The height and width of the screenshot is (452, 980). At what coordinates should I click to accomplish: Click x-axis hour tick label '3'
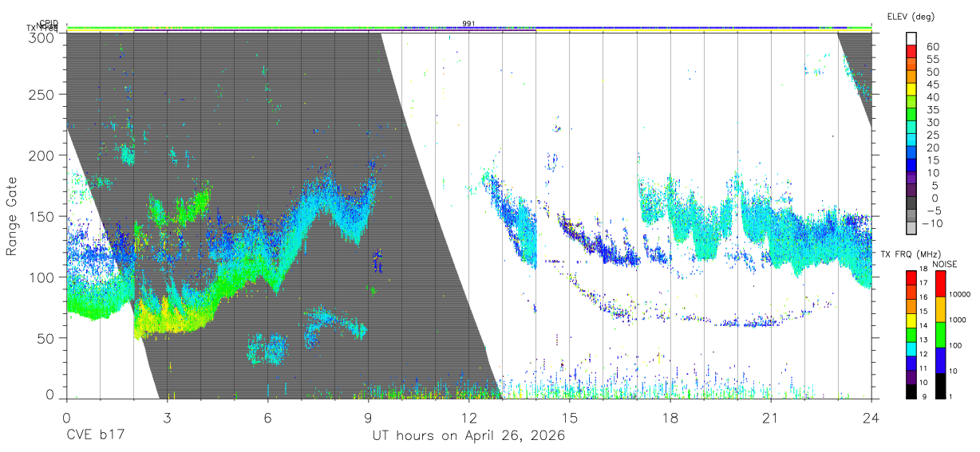(167, 418)
